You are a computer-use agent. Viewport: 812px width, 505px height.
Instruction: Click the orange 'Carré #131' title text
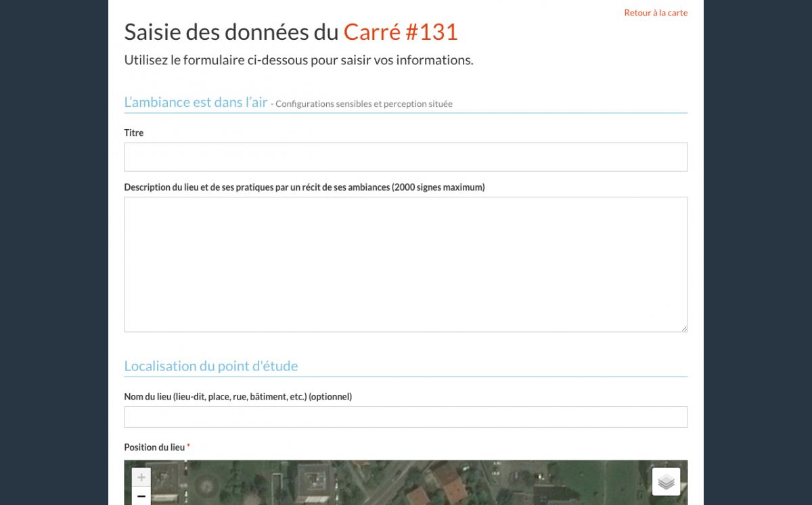click(x=401, y=32)
